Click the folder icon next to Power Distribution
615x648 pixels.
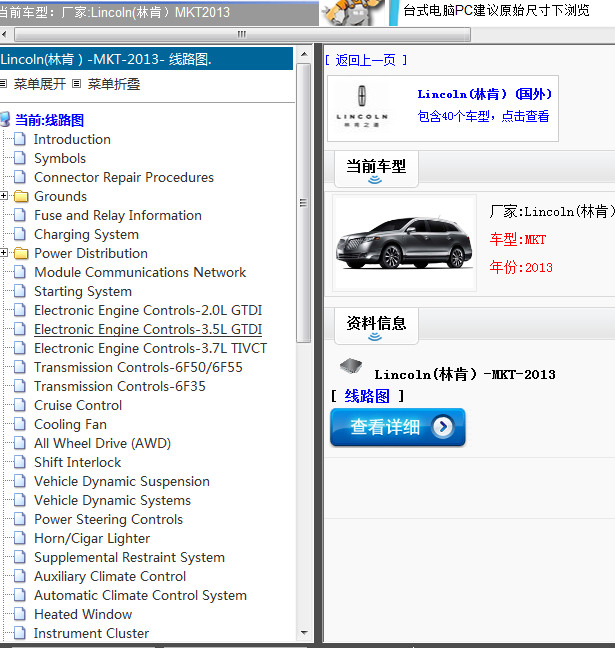[x=21, y=254]
